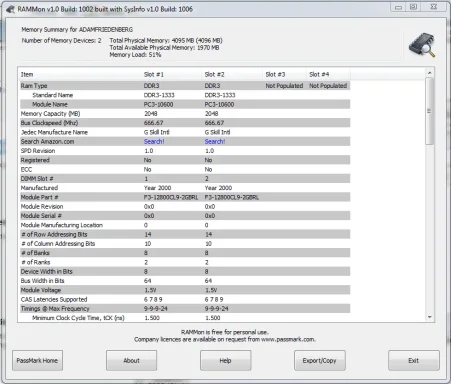This screenshot has height=384, width=451.
Task: Select # of Column Addressing Bits row
Action: pos(184,244)
